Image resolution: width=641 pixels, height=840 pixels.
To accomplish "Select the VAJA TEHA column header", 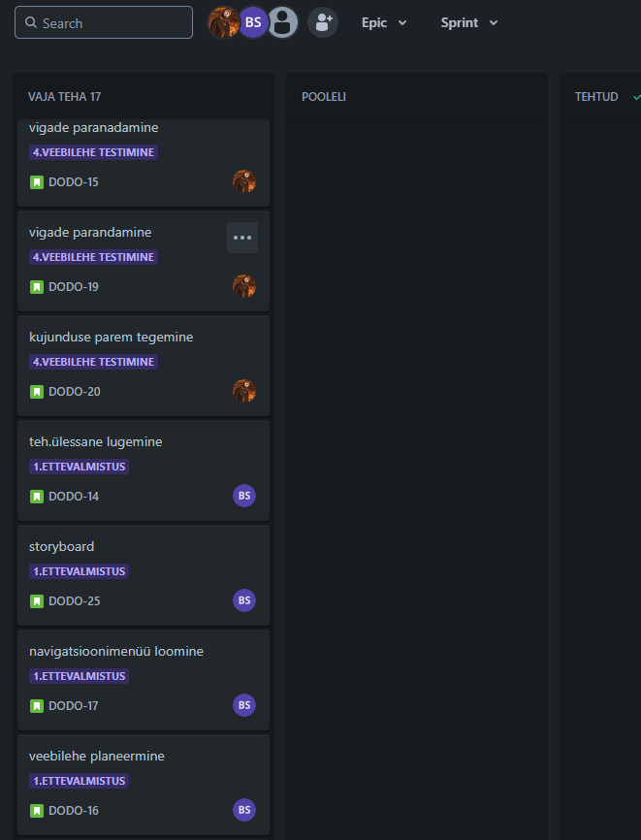I will click(65, 97).
